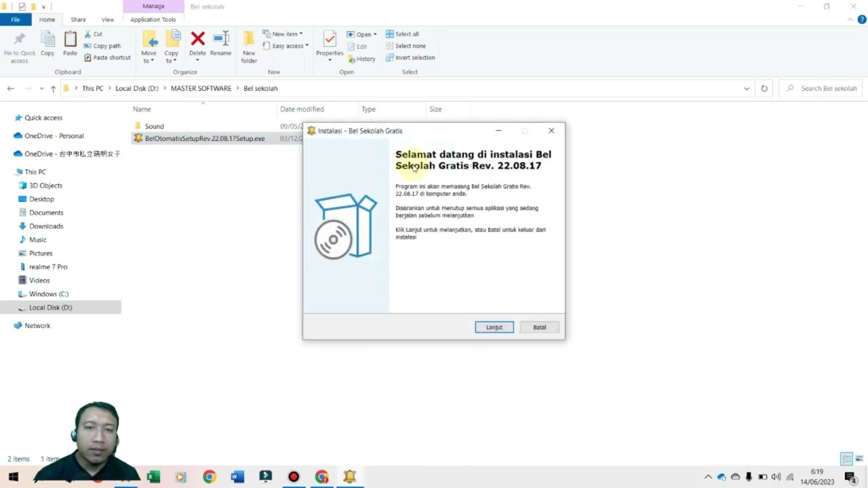The image size is (868, 488).
Task: Click the Search Bel sekolah field
Action: point(821,88)
